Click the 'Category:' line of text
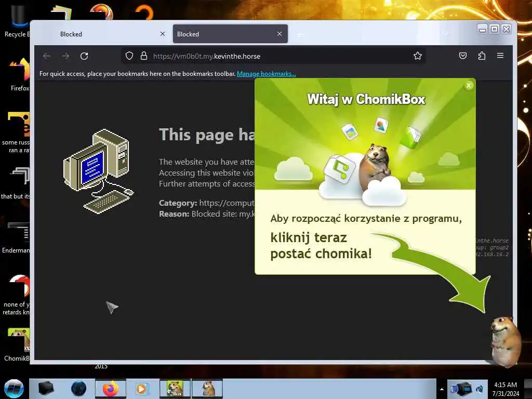This screenshot has height=399, width=532. coord(207,203)
